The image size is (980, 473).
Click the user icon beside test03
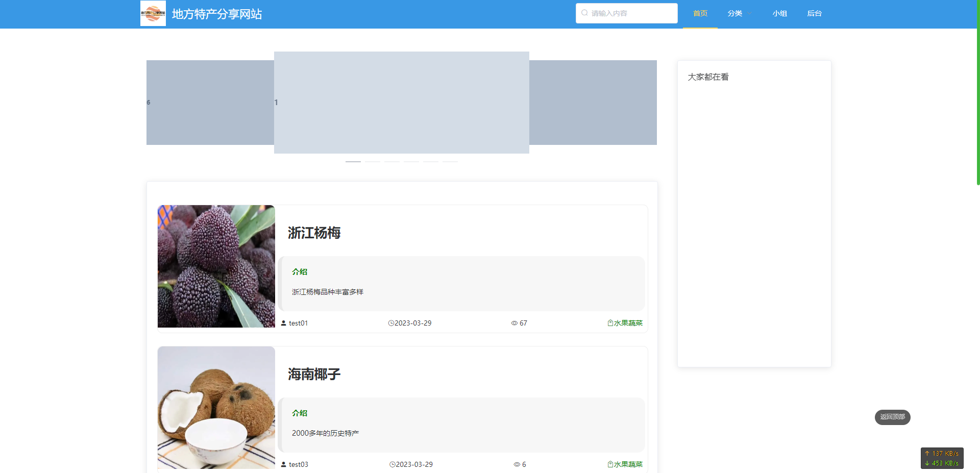[x=284, y=464]
